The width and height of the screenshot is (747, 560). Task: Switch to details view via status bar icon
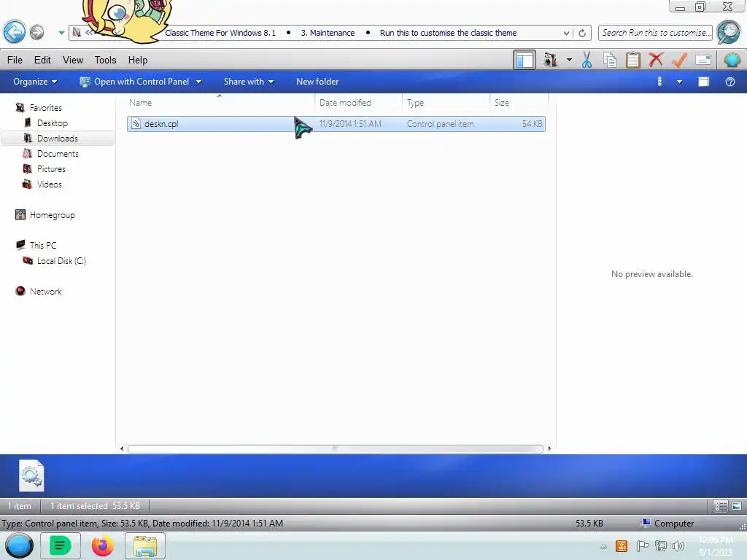coord(720,506)
